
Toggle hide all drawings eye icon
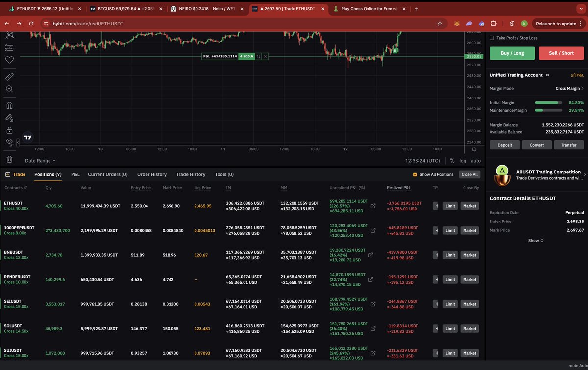tap(9, 142)
